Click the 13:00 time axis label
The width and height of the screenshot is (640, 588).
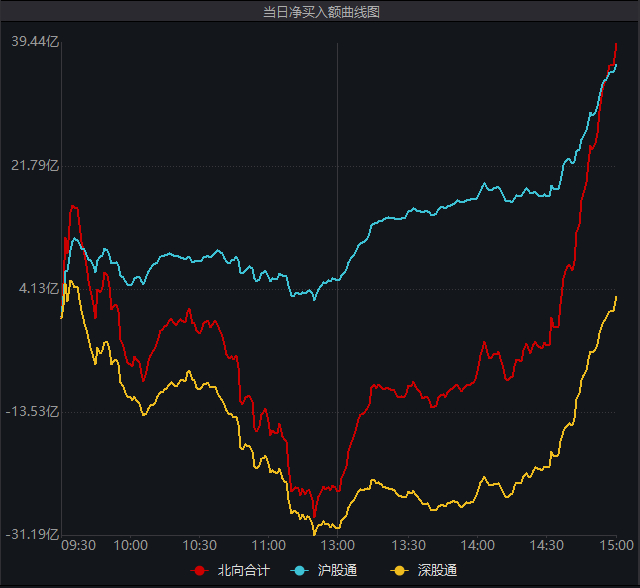pos(338,545)
